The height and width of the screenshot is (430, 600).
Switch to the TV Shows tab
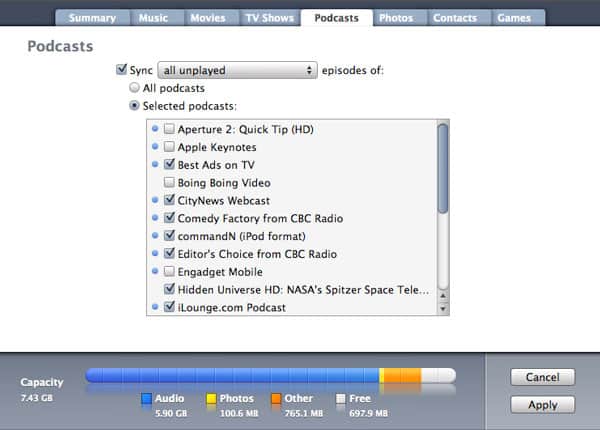[x=270, y=18]
